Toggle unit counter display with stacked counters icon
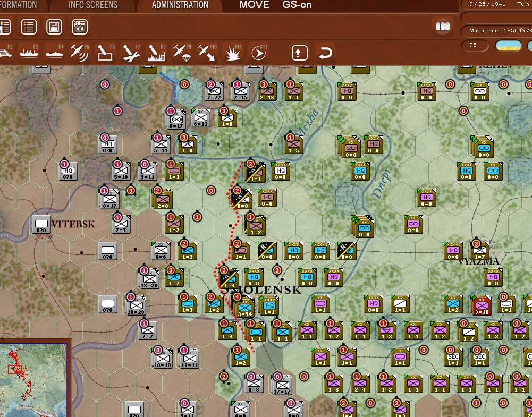 click(443, 25)
